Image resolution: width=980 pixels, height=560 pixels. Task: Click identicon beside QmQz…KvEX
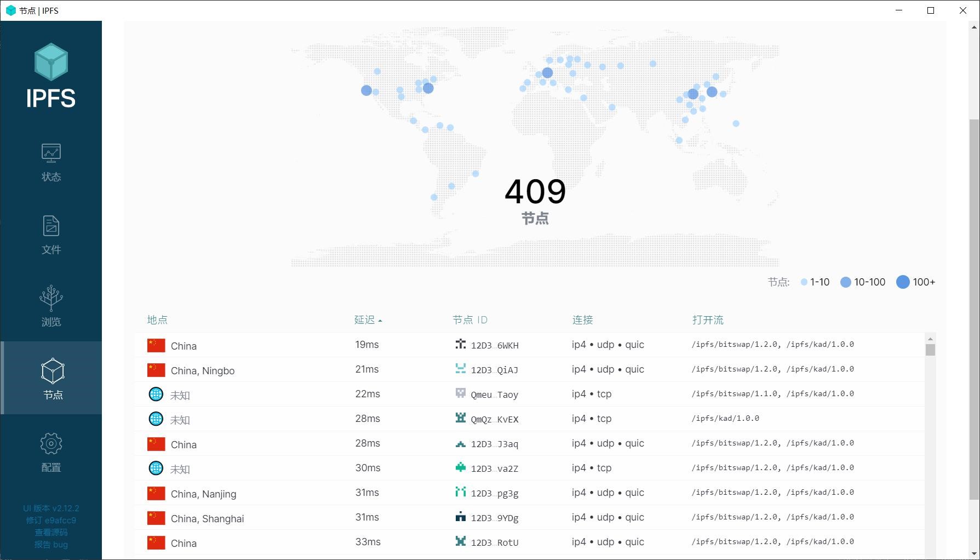tap(461, 418)
